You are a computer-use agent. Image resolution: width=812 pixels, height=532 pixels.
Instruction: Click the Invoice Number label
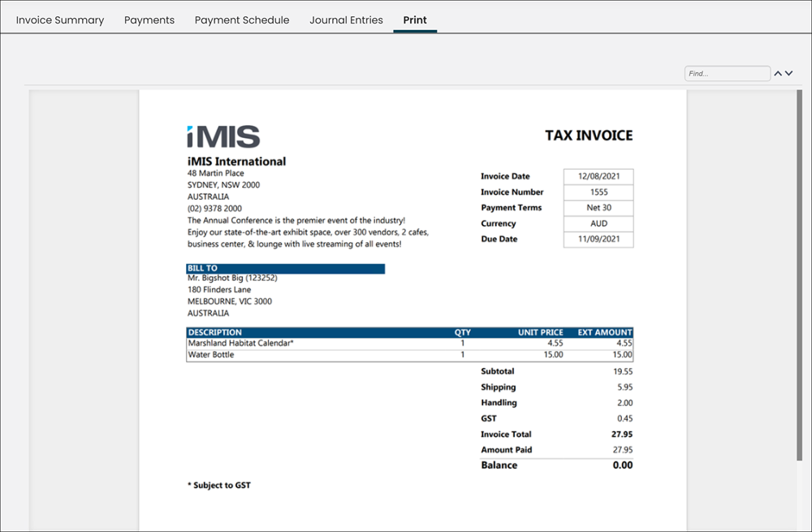(512, 192)
